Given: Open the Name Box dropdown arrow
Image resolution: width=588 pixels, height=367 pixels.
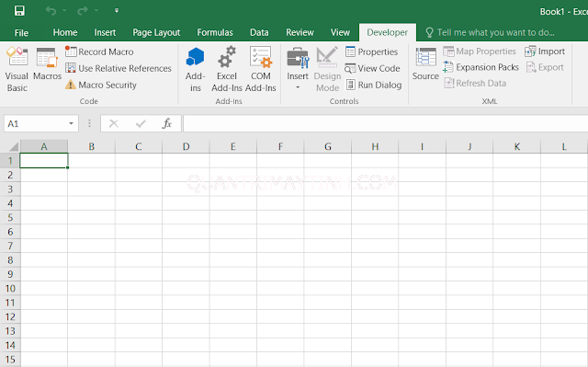Looking at the screenshot, I should [x=71, y=123].
